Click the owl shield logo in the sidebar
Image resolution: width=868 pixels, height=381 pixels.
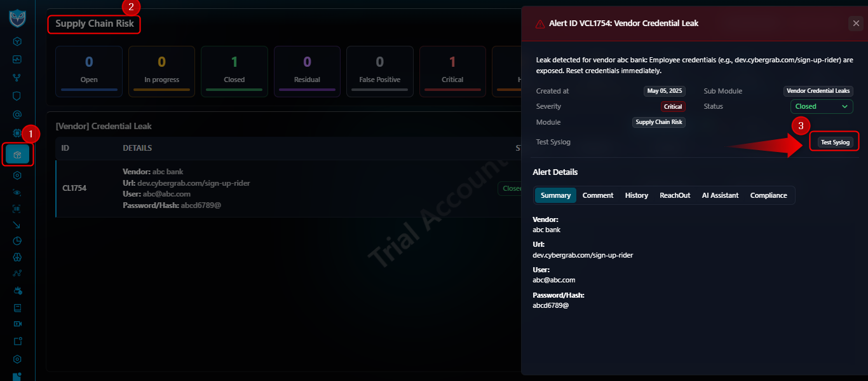click(x=18, y=17)
